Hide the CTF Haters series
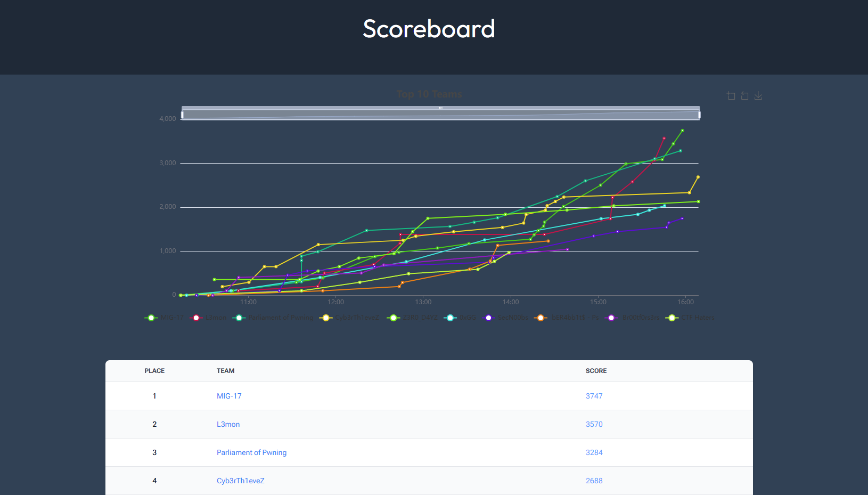The height and width of the screenshot is (495, 868). click(x=691, y=318)
